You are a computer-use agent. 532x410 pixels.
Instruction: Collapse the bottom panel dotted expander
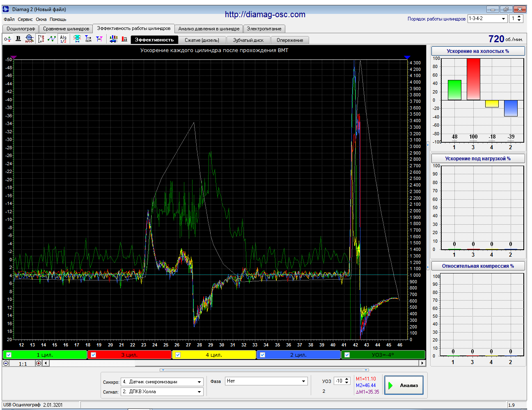264,370
